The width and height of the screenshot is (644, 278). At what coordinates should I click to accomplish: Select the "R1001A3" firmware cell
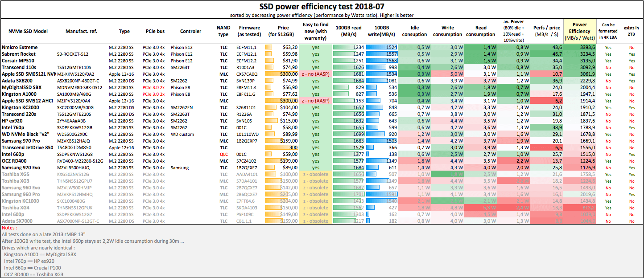point(246,67)
